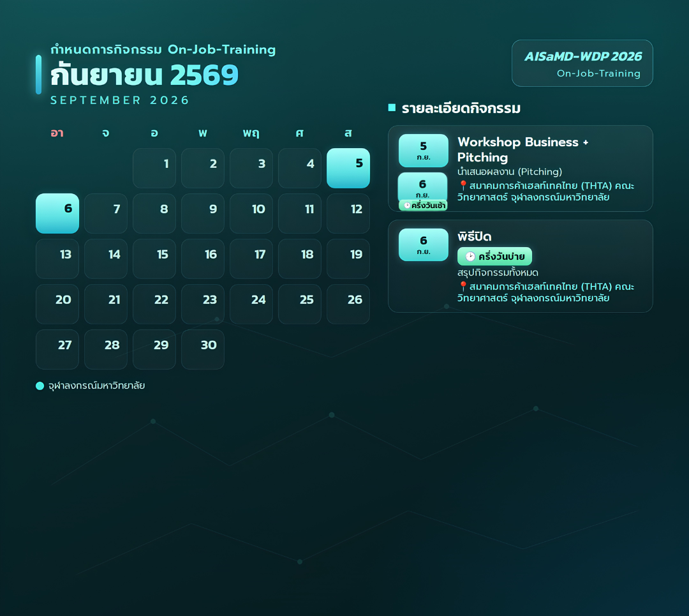This screenshot has height=616, width=689.
Task: Open the AISaMD-WDP 2026 badge
Action: 582,63
